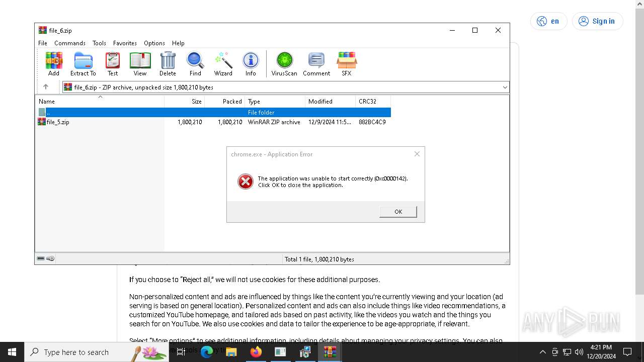Open the Help menu
The image size is (644, 362).
click(x=178, y=43)
